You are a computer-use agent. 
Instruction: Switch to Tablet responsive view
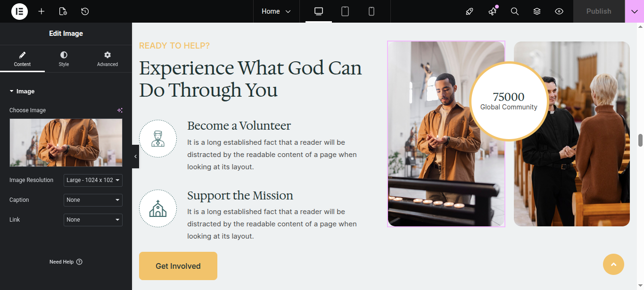click(345, 11)
